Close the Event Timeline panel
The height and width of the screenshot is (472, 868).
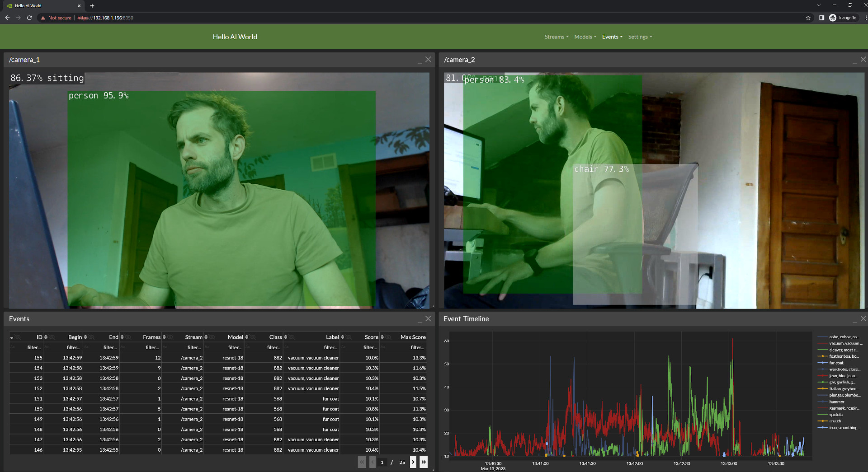(863, 319)
